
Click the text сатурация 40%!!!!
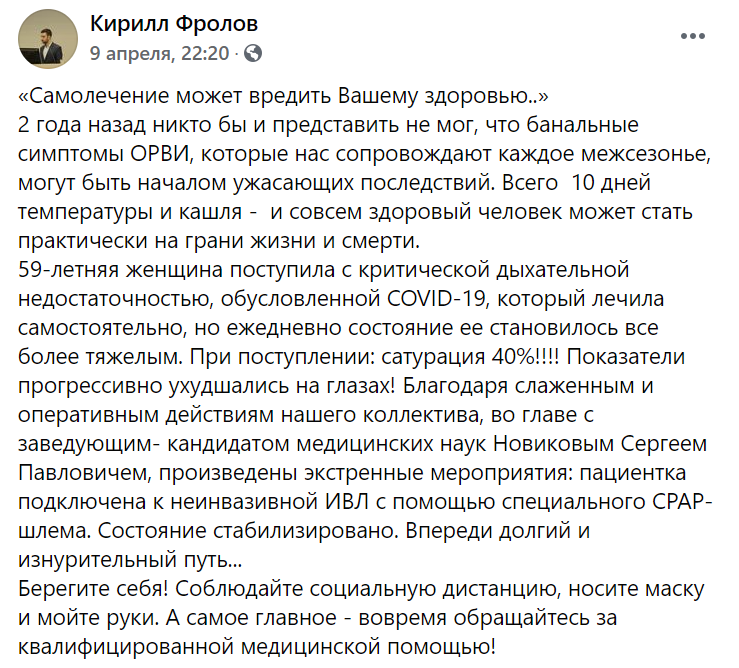[470, 357]
